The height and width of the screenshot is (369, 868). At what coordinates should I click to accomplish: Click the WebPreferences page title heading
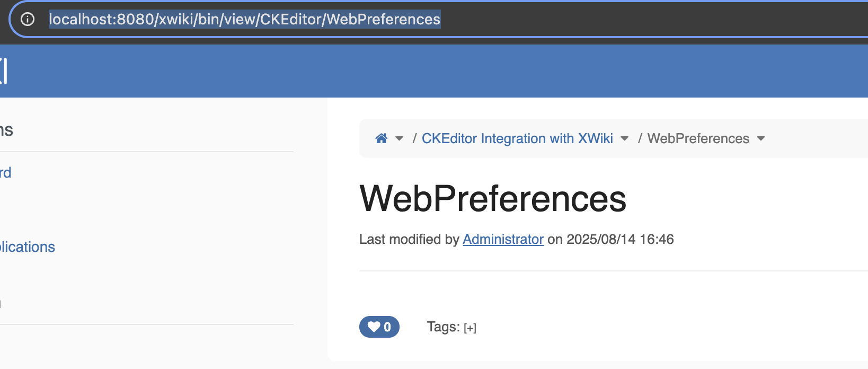[x=492, y=199]
